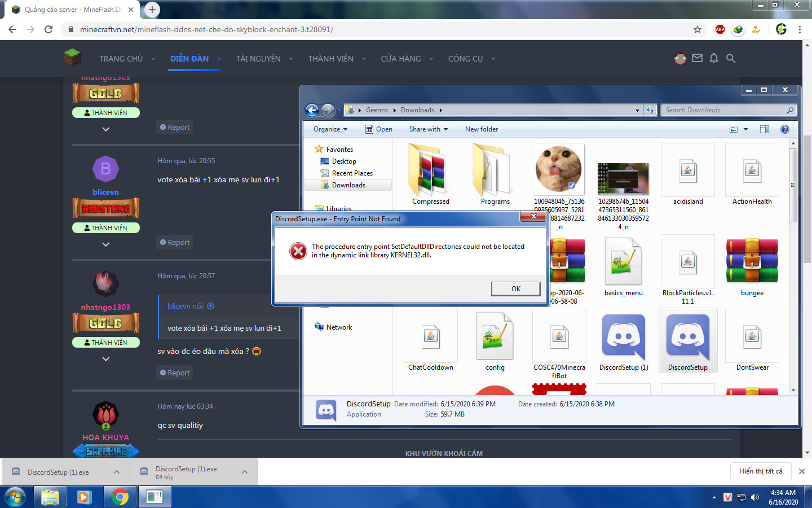Open the forum inbox mail icon
Viewport: 812px width, 508px height.
698,58
